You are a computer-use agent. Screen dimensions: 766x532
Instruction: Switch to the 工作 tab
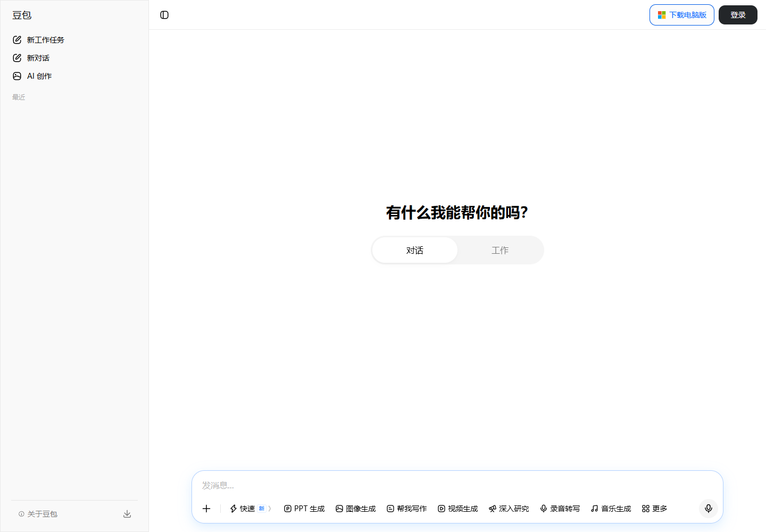coord(500,250)
